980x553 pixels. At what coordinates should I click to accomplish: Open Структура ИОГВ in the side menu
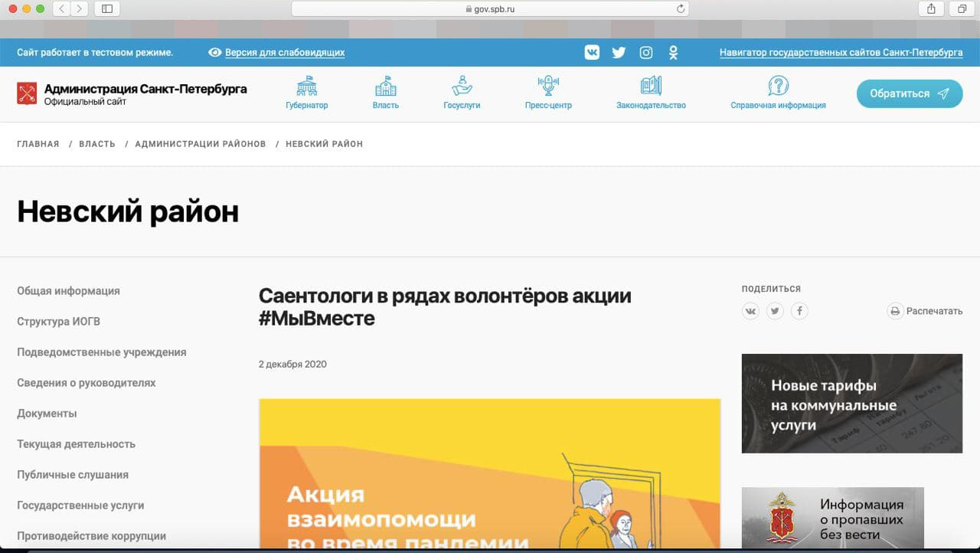click(x=58, y=322)
